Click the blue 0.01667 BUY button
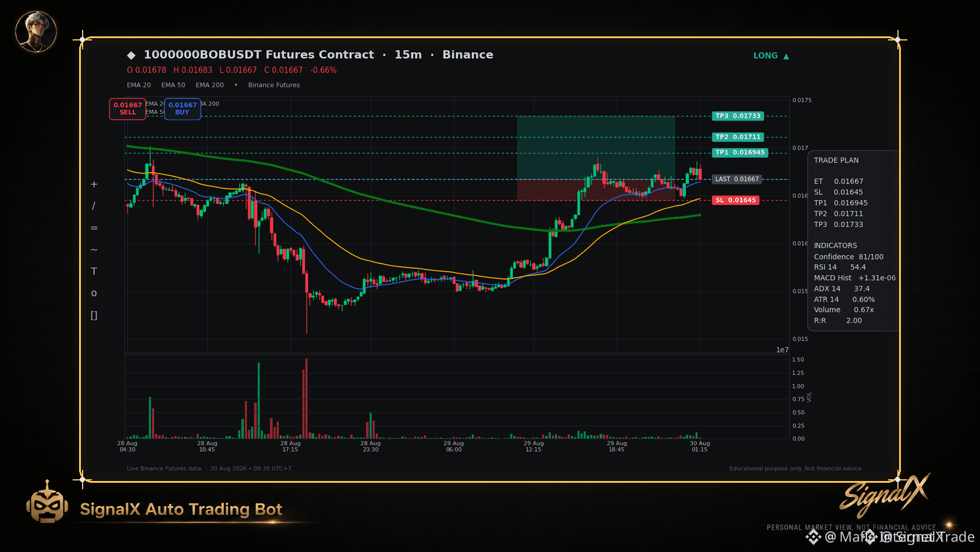 (x=182, y=109)
